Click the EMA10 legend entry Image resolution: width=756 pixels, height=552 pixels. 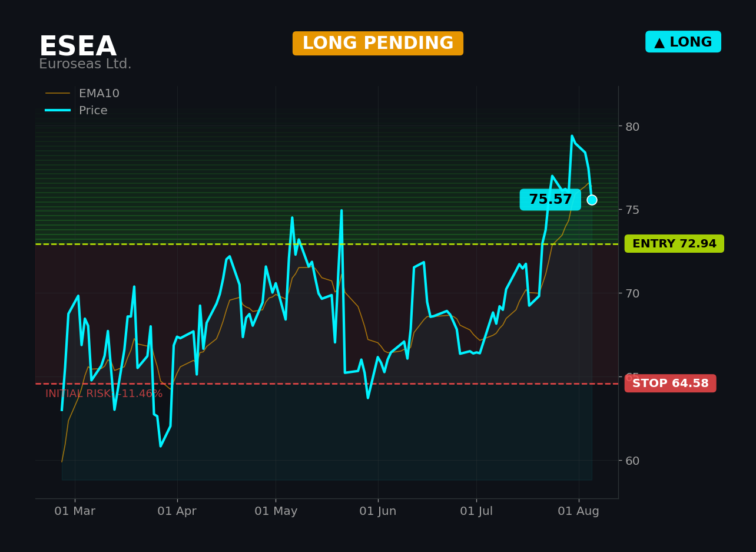[82, 94]
